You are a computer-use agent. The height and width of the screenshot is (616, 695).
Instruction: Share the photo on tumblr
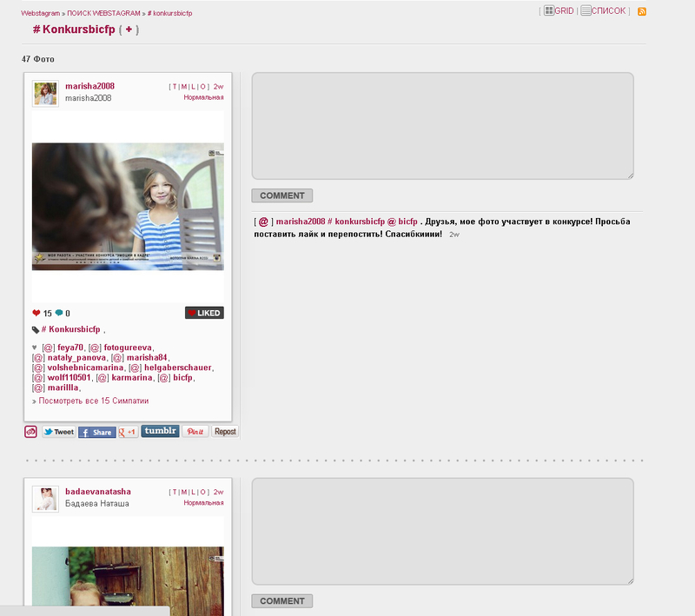[x=160, y=431]
